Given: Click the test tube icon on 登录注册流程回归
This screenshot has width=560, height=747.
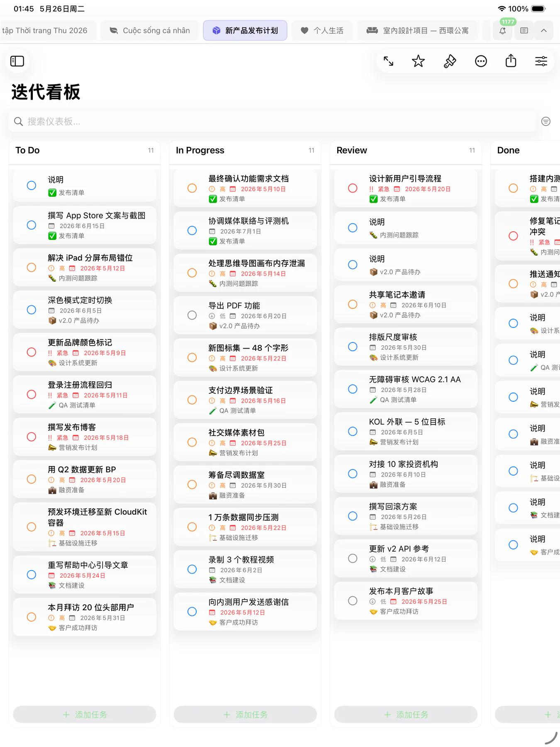Looking at the screenshot, I should (52, 405).
